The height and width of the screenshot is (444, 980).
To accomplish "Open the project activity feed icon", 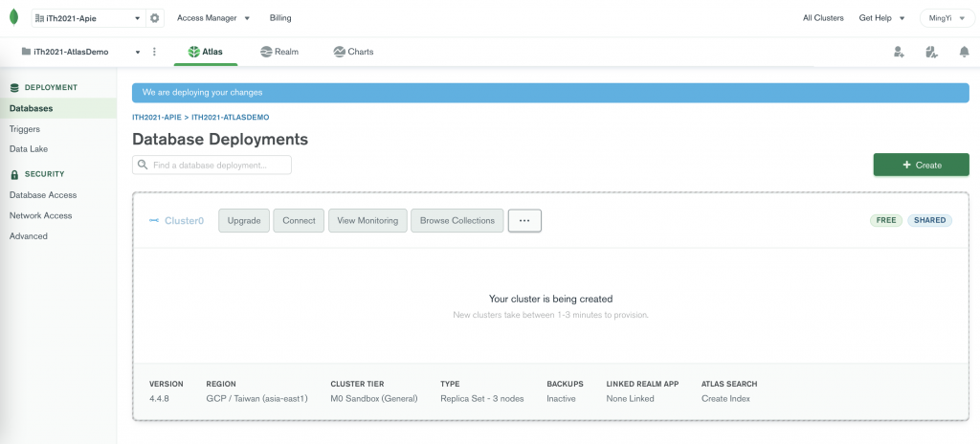I will click(x=931, y=52).
